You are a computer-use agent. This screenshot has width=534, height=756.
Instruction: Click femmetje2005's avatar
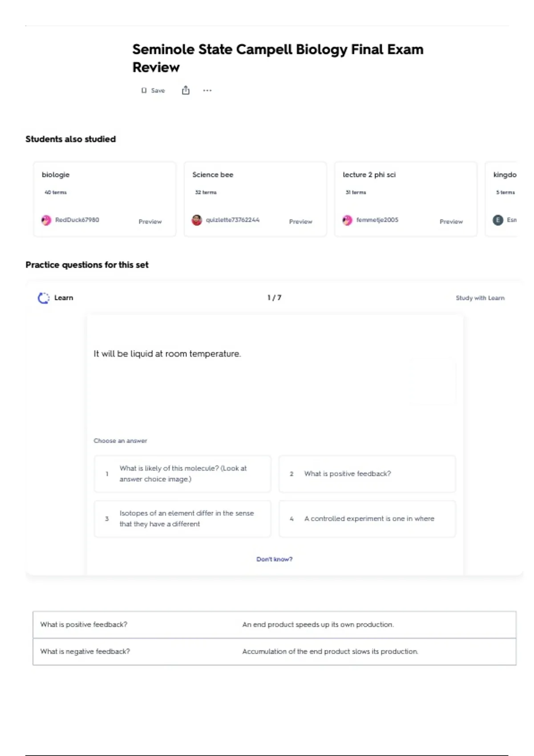click(347, 220)
